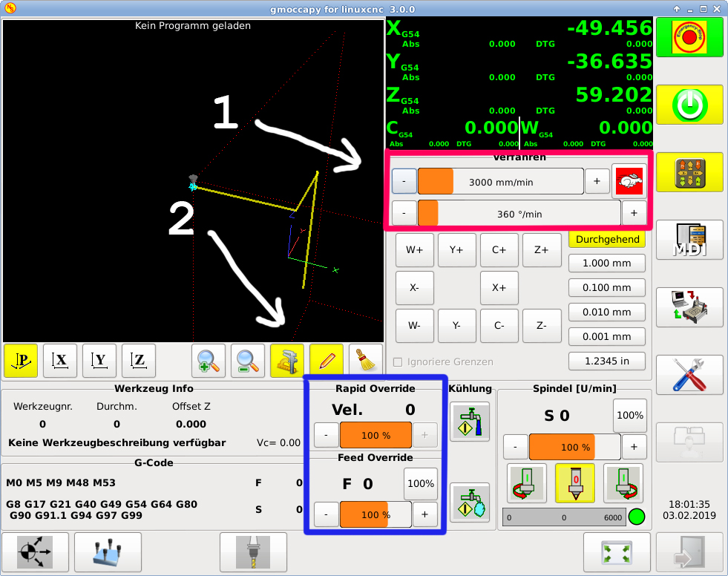Jog W+ axis
Viewport: 728px width, 576px height.
pos(415,250)
